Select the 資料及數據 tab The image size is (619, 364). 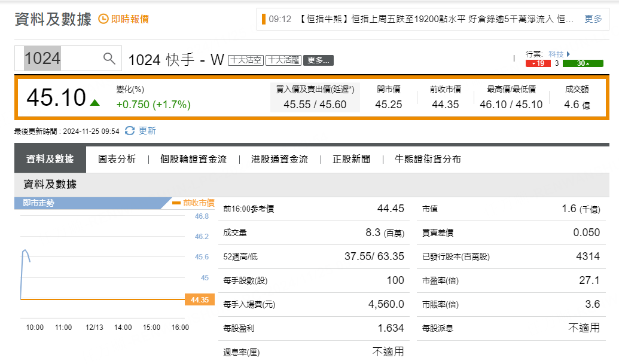[x=50, y=159]
